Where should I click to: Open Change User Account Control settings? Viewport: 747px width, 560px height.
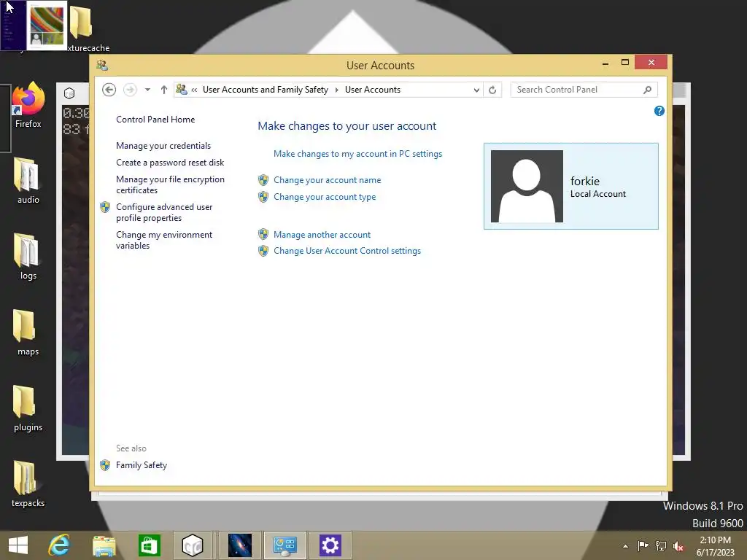pyautogui.click(x=347, y=251)
